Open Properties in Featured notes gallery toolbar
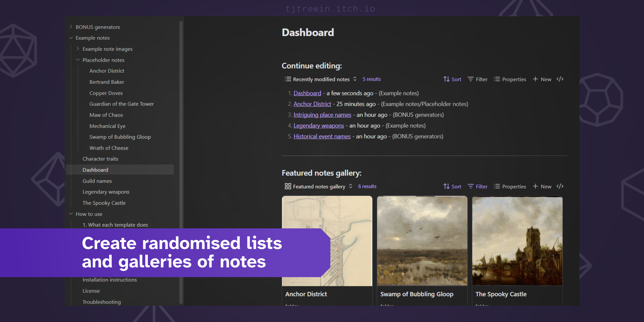Image resolution: width=644 pixels, height=322 pixels. click(510, 186)
